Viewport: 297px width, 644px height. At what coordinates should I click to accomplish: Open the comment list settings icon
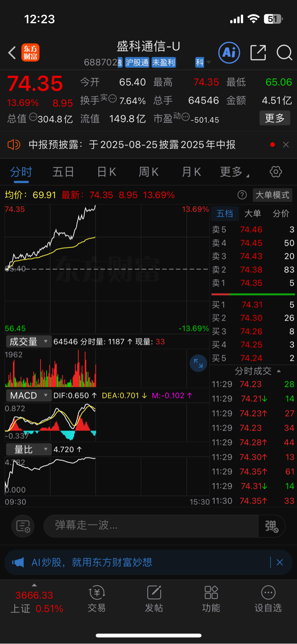(x=23, y=526)
